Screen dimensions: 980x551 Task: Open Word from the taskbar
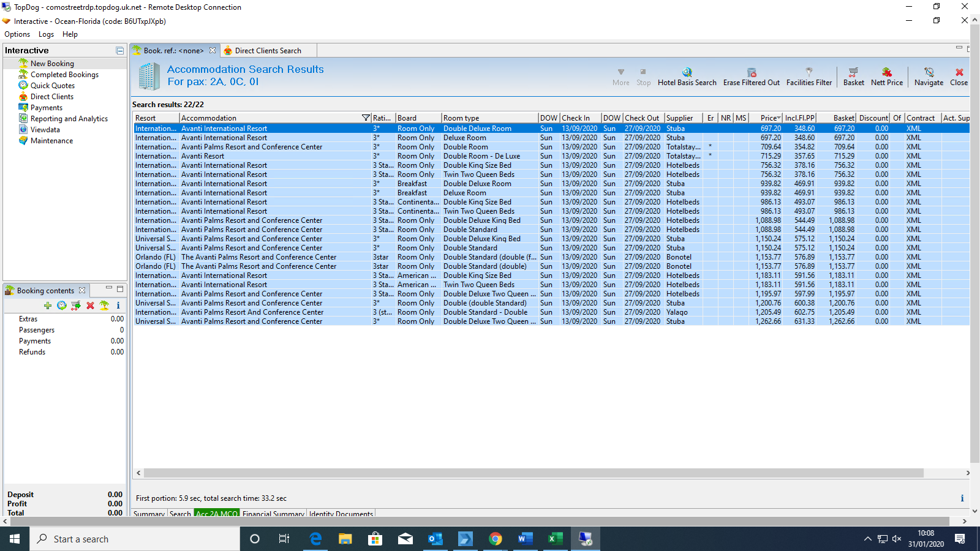pos(525,539)
